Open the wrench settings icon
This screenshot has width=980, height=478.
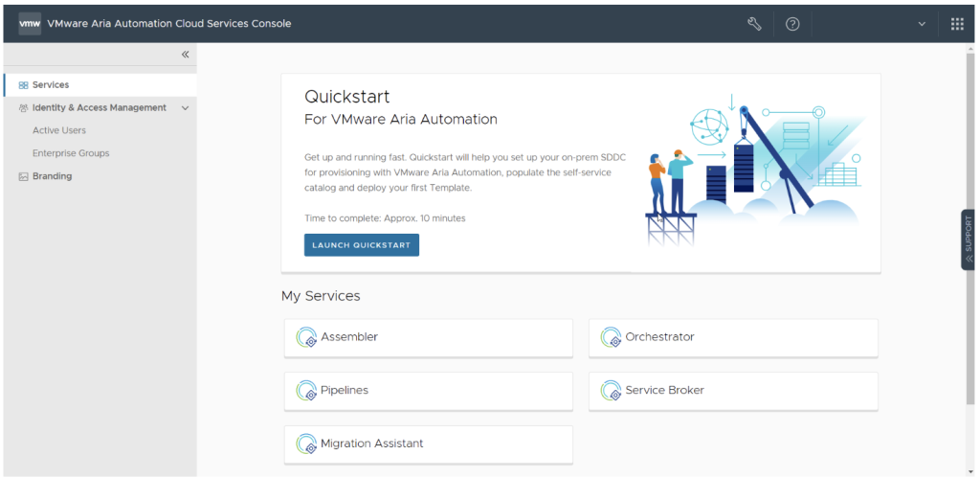(754, 24)
